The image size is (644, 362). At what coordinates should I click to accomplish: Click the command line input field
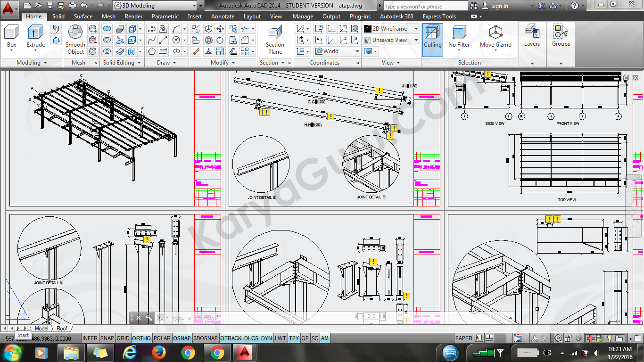tap(330, 318)
